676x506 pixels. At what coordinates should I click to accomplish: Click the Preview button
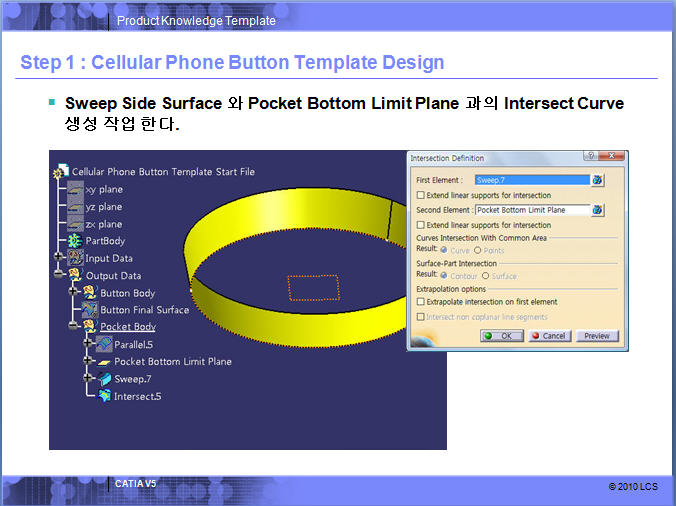point(597,336)
